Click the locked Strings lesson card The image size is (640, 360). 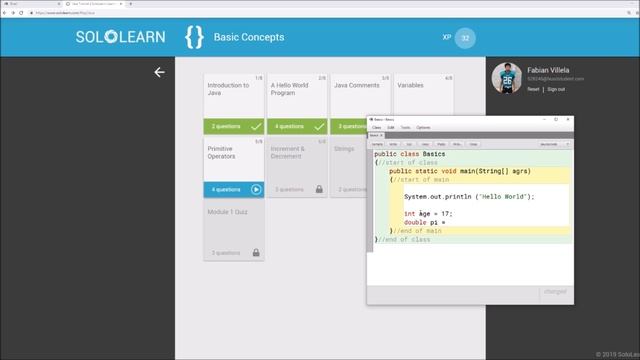tap(349, 167)
